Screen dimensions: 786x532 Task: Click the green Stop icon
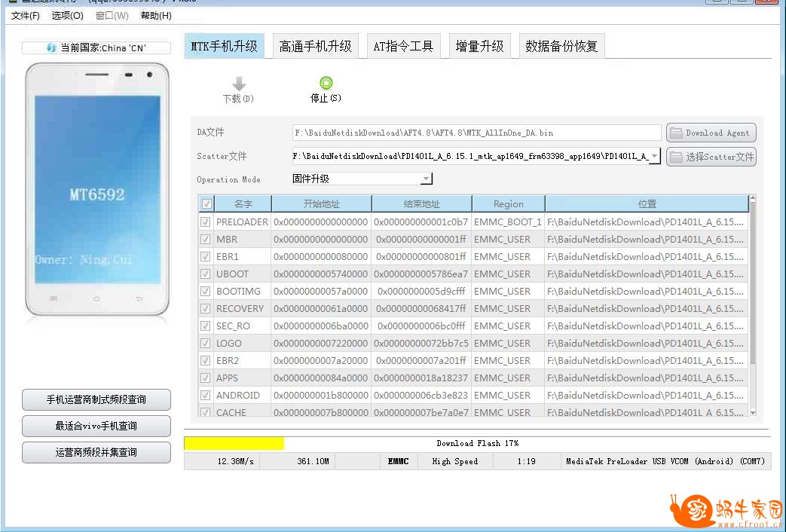326,83
